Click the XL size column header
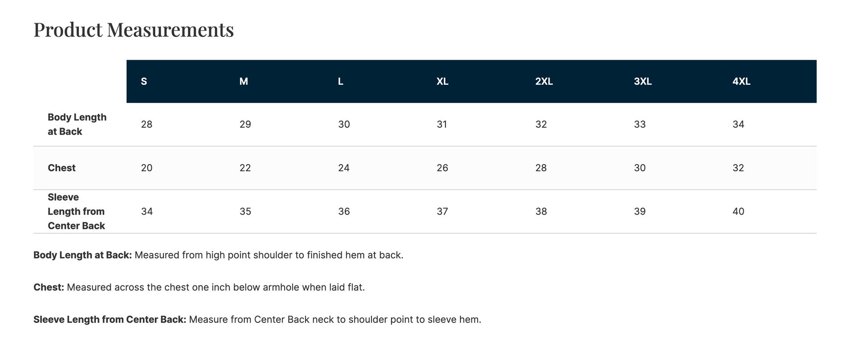Image resolution: width=868 pixels, height=355 pixels. [x=442, y=82]
